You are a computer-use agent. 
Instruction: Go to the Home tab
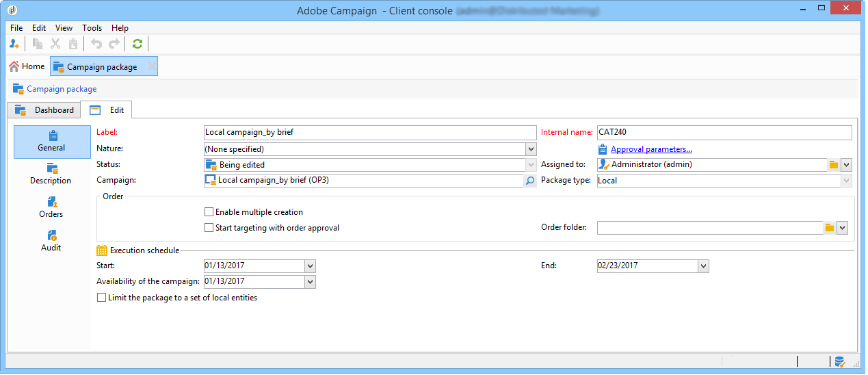tap(27, 66)
